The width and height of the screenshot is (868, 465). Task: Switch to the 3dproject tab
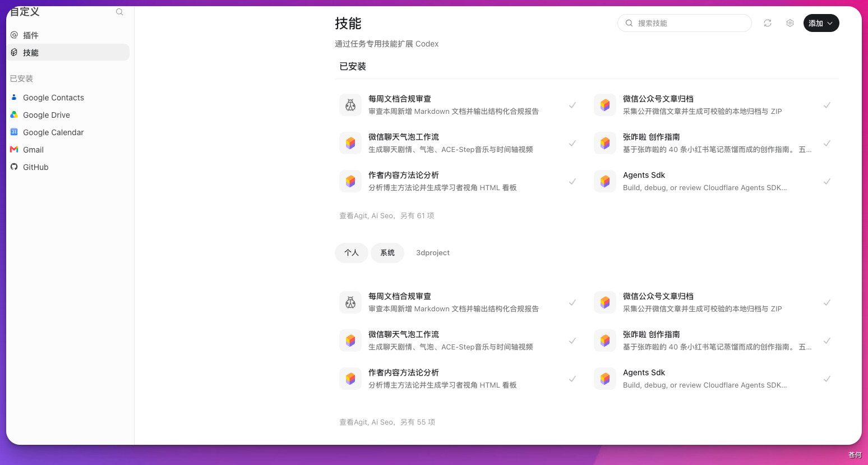coord(433,253)
